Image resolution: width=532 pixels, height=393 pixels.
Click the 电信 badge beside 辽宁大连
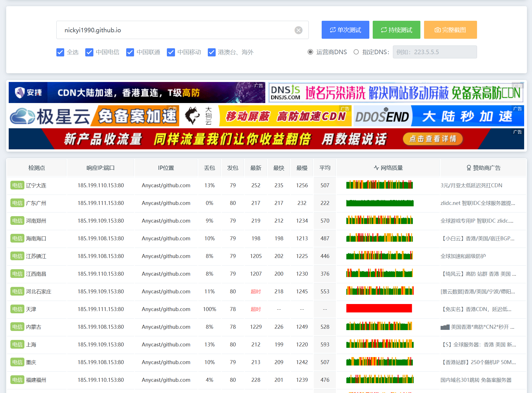click(17, 185)
